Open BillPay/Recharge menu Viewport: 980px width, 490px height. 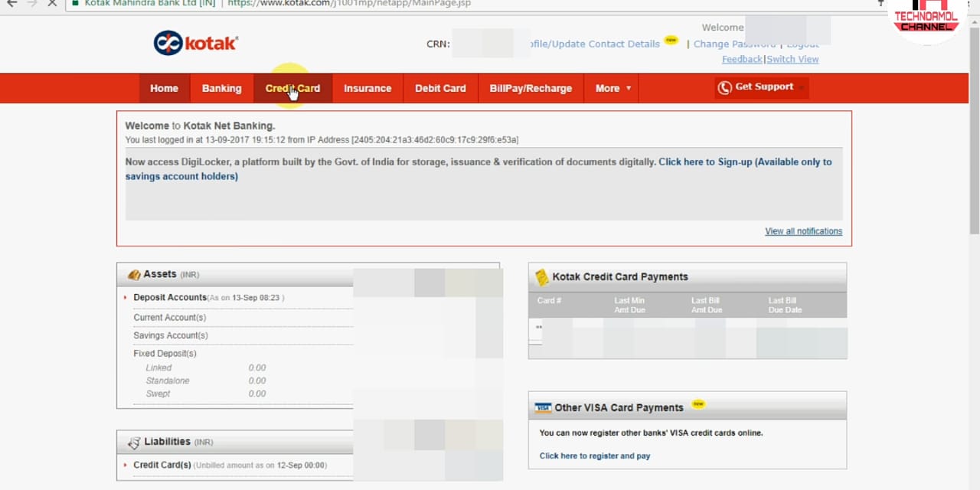click(x=531, y=88)
